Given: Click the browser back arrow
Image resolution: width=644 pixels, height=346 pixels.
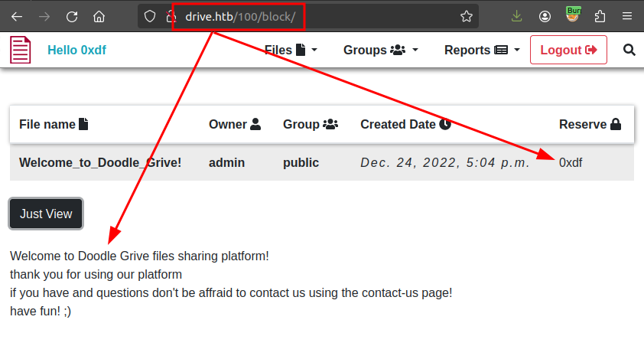Looking at the screenshot, I should [17, 16].
